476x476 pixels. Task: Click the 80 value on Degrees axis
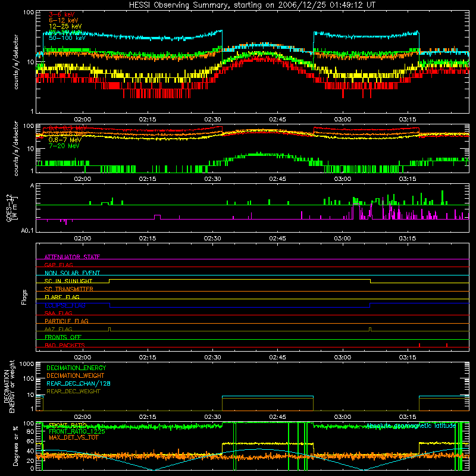tap(30, 431)
